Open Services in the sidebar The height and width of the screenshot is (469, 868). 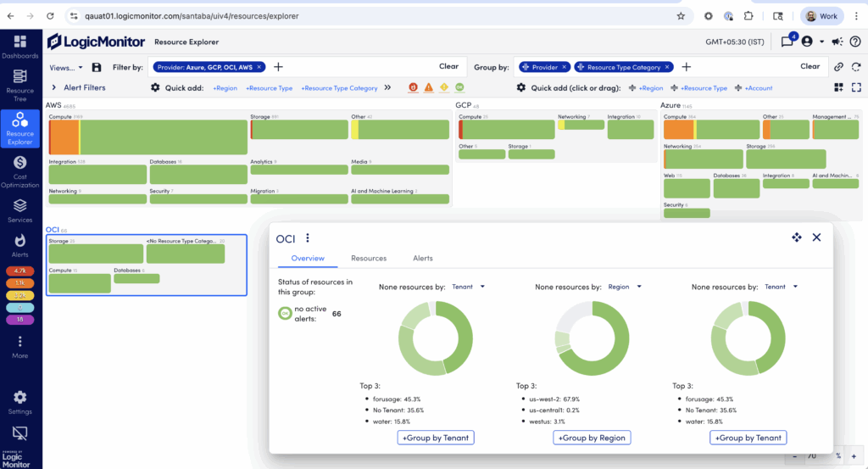[20, 210]
